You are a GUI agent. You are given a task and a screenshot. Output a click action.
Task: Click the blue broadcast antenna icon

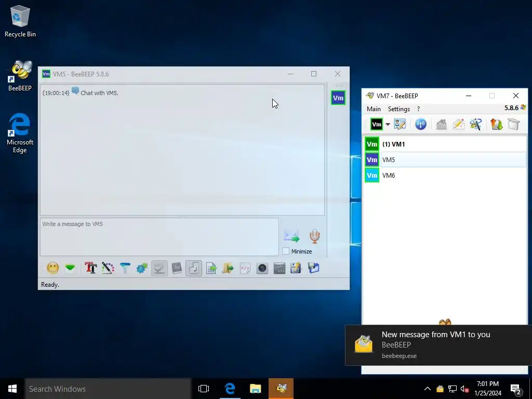pyautogui.click(x=421, y=124)
